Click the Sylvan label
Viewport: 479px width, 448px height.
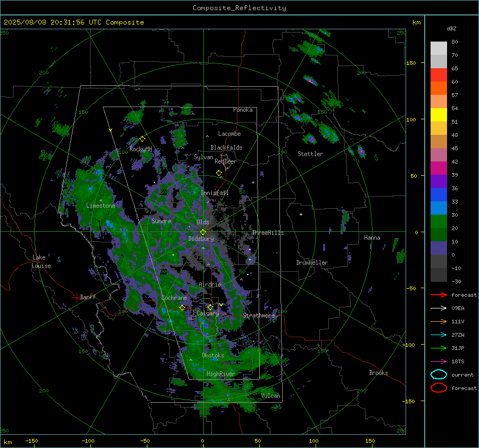click(x=203, y=157)
